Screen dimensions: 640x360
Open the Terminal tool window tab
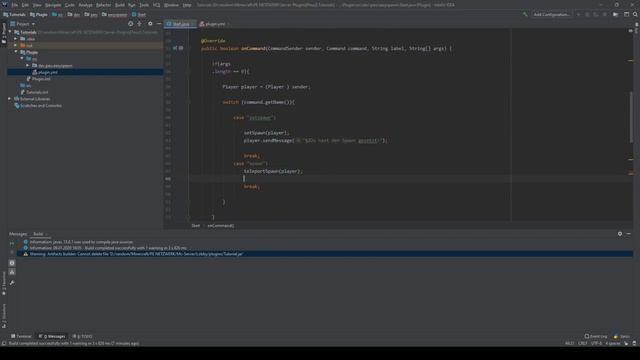pos(21,336)
